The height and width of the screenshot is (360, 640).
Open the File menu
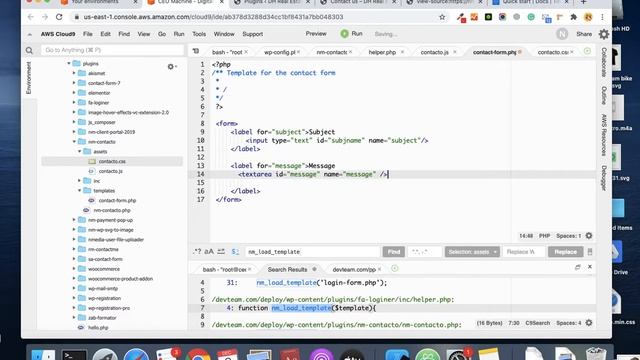[x=88, y=34]
